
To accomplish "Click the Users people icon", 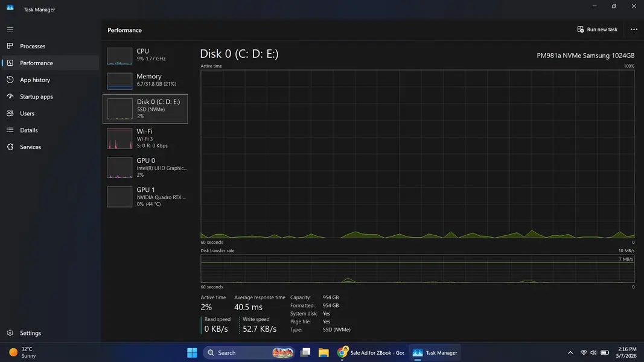I will click(10, 113).
